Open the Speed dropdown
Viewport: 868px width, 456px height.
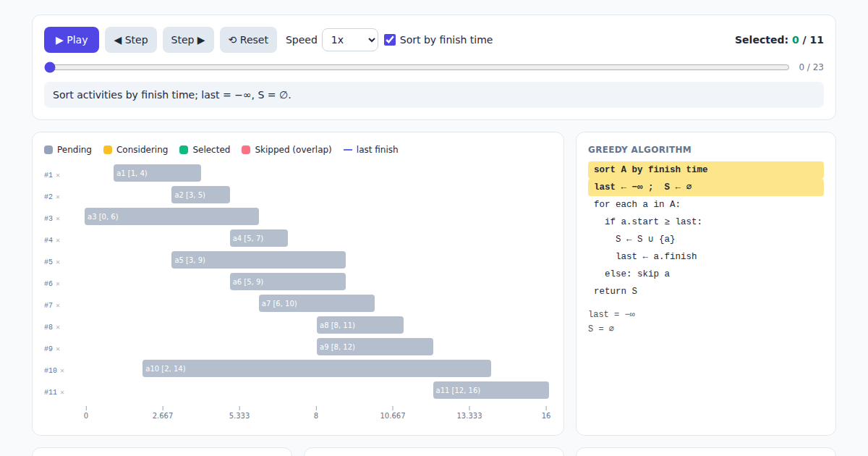pos(350,40)
